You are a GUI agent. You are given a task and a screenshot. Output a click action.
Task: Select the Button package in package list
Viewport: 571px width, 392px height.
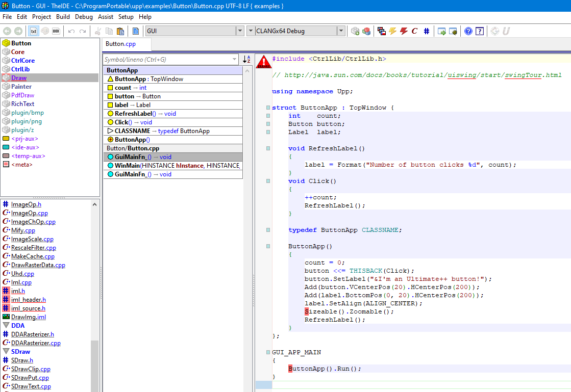50,43
